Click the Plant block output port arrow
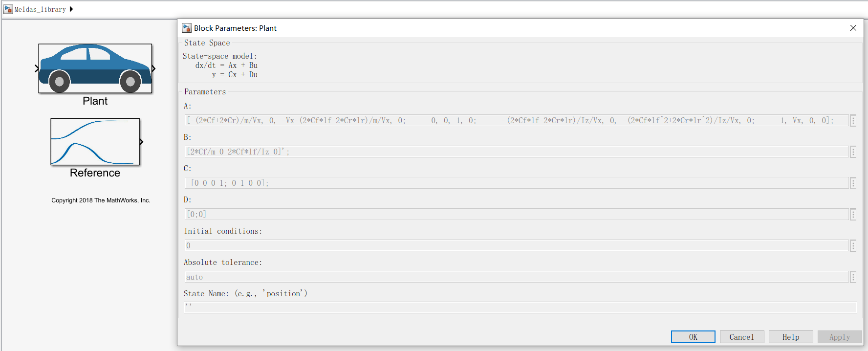The height and width of the screenshot is (351, 868). 153,68
